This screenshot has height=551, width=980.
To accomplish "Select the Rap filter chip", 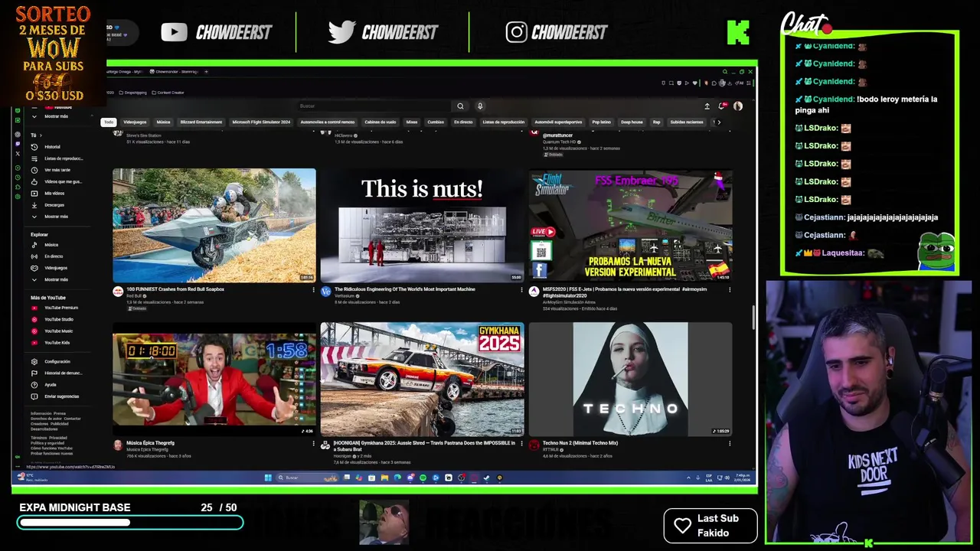I will point(656,122).
